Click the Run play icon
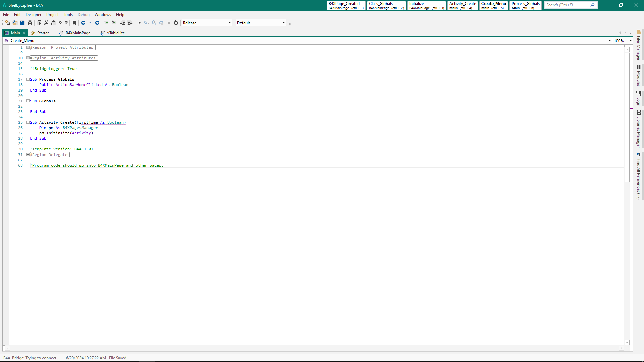The width and height of the screenshot is (644, 362). tap(139, 23)
